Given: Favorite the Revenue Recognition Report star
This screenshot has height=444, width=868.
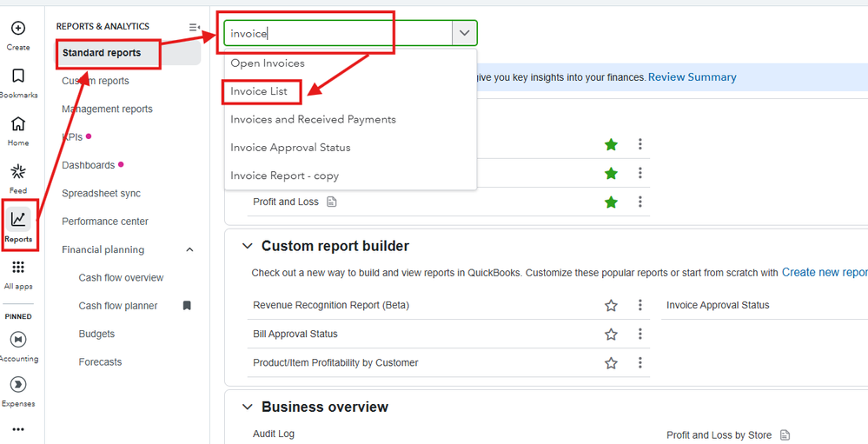Looking at the screenshot, I should (x=612, y=305).
